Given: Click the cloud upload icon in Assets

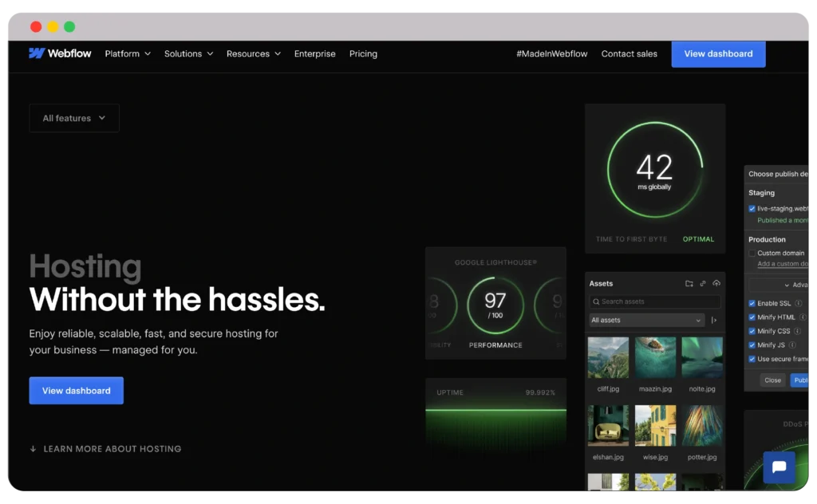Looking at the screenshot, I should point(716,284).
